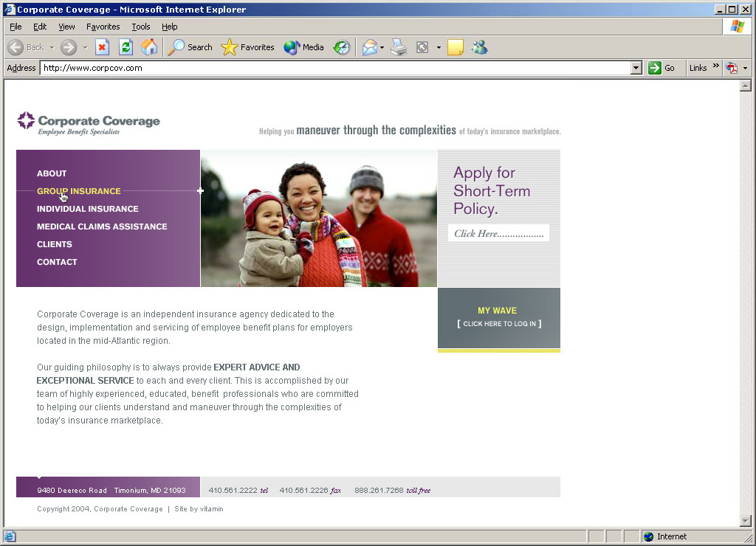756x546 pixels.
Task: Click the Short-Term Policy 'Click Here' button
Action: [x=498, y=233]
